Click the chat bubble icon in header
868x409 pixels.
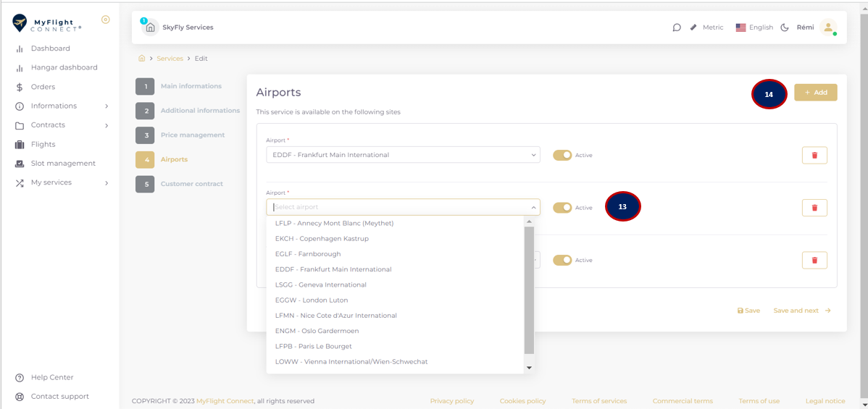tap(677, 28)
